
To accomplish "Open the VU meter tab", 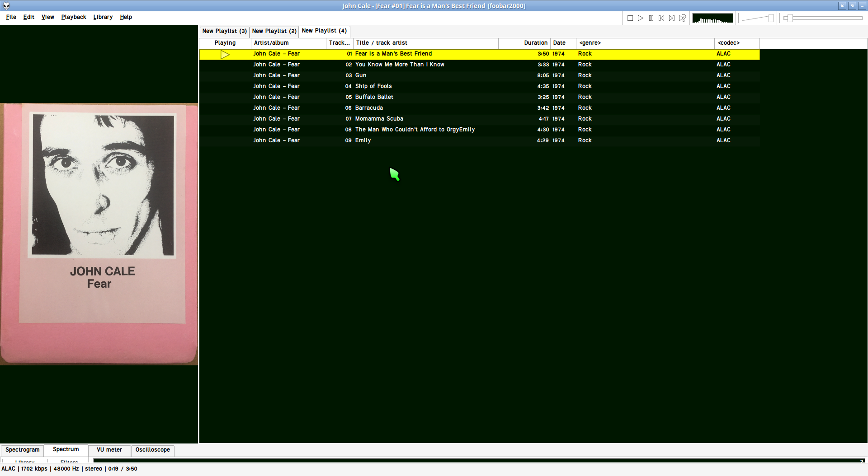I will [109, 450].
